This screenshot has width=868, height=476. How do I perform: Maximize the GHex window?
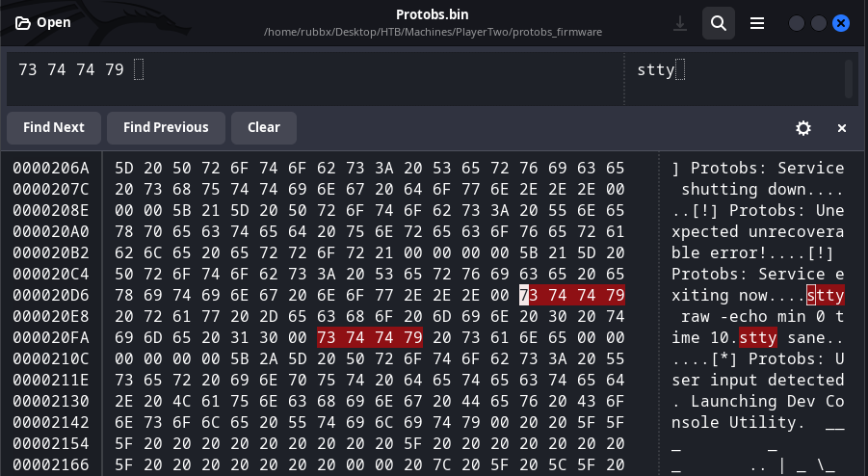819,22
